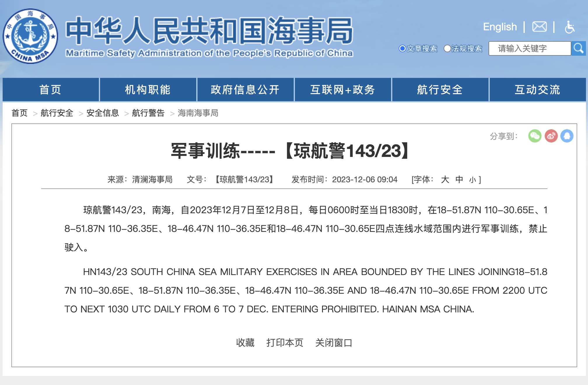
Task: Set font size to 大
Action: [x=445, y=179]
